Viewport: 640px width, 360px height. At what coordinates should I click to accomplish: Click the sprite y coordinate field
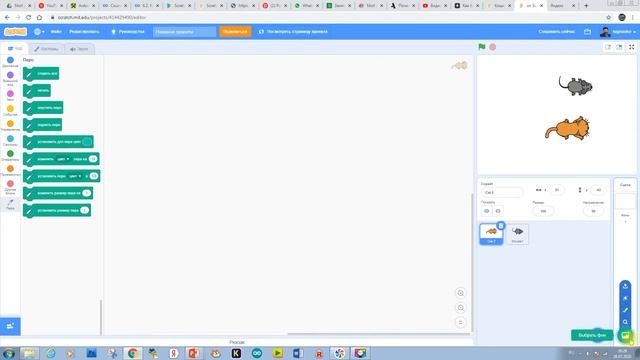(598, 190)
